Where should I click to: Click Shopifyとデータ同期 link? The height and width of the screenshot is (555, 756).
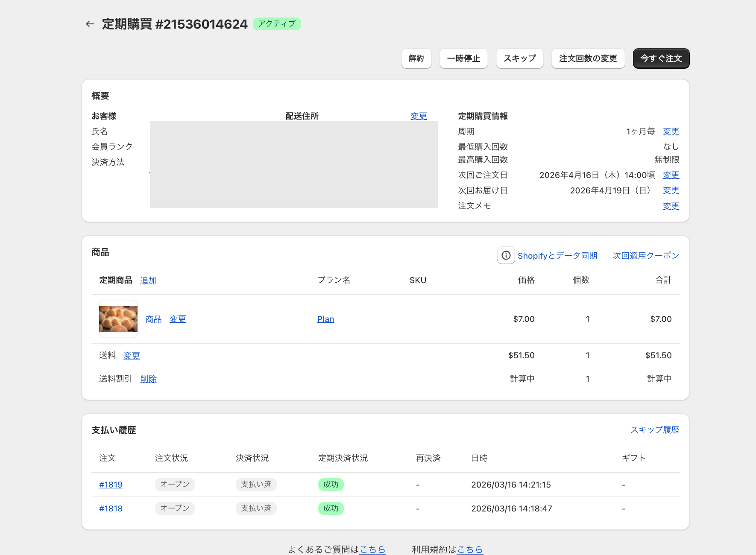557,256
